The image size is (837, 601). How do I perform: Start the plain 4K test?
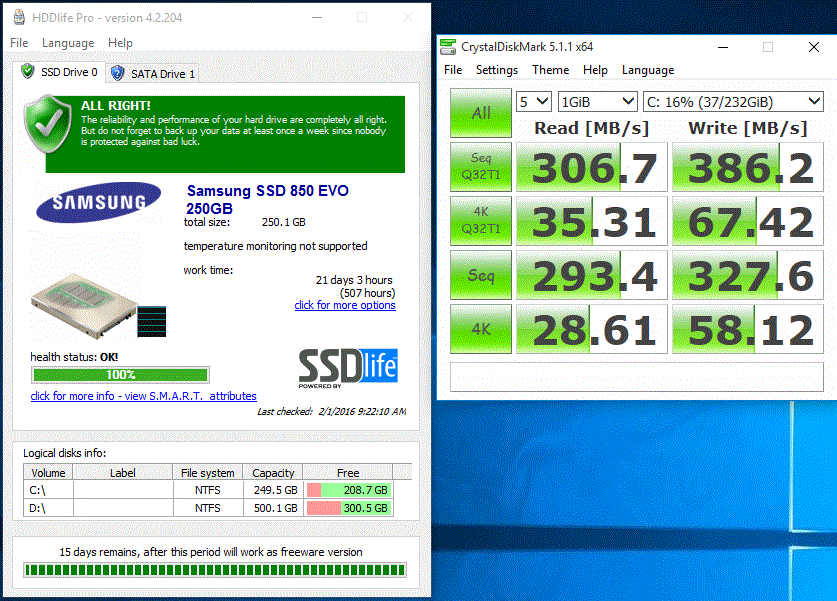click(481, 329)
